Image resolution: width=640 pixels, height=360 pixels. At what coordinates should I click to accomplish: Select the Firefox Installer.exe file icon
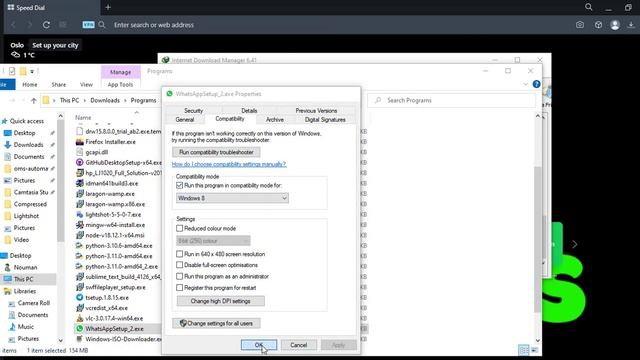[80, 142]
